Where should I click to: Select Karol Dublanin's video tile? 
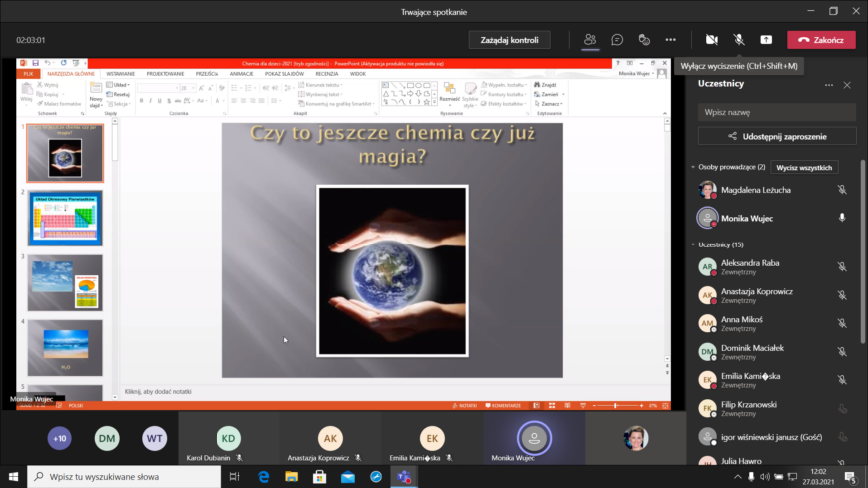coord(228,438)
